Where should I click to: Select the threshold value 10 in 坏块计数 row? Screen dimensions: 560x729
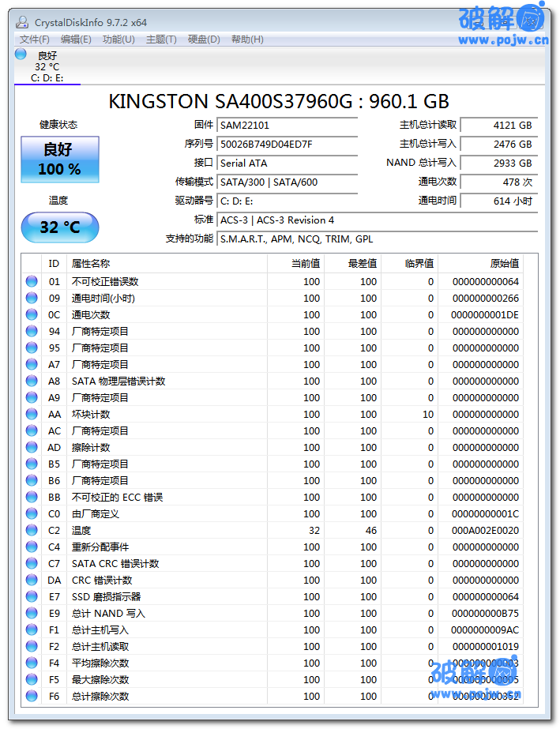pos(428,414)
